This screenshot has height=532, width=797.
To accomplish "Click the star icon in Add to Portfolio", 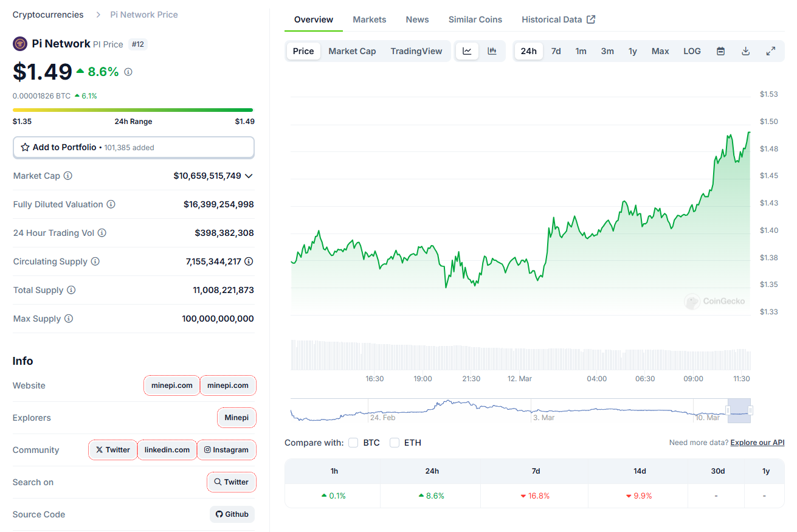I will point(25,147).
